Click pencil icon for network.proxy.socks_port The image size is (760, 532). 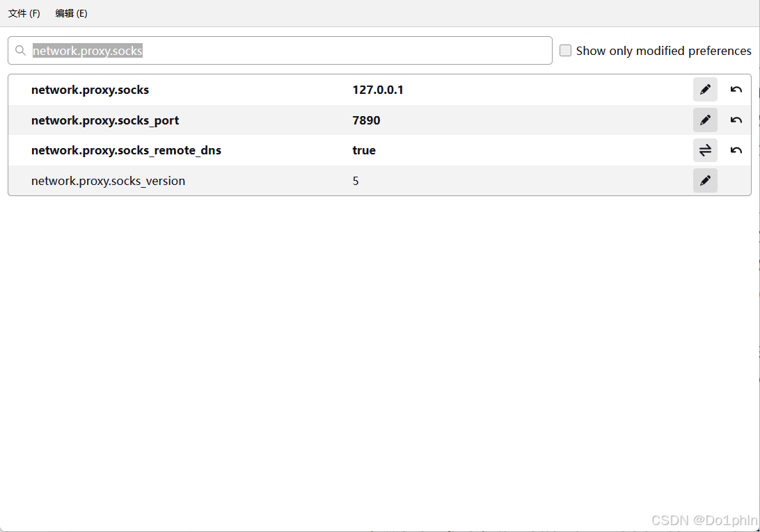pyautogui.click(x=705, y=120)
